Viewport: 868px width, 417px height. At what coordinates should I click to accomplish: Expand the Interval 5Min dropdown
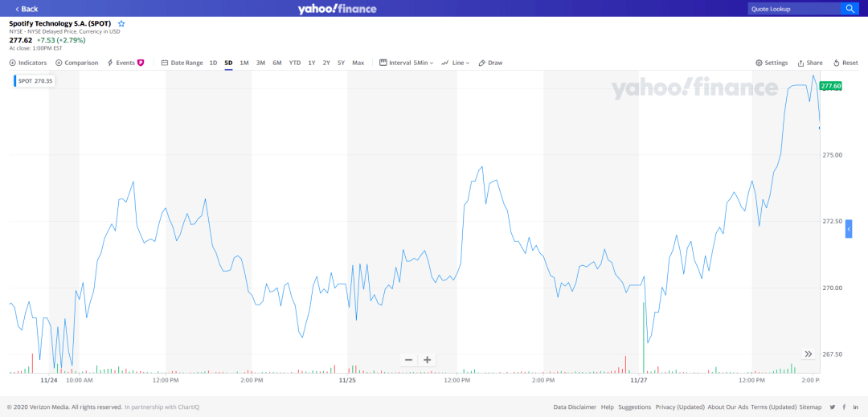407,63
